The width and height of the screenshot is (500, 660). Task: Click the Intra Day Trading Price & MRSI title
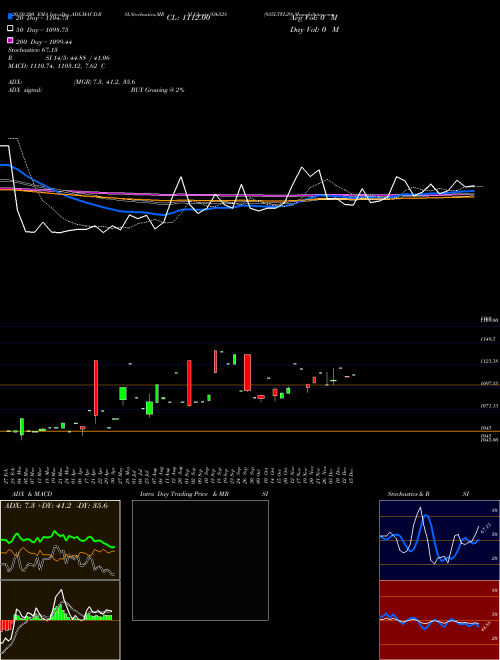click(x=204, y=494)
